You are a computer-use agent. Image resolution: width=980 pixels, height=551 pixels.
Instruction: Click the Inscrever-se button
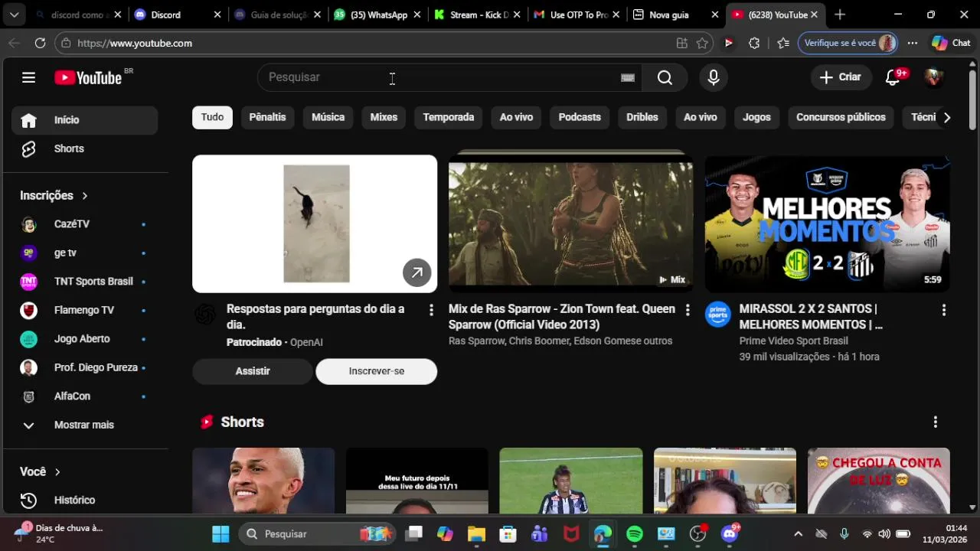click(376, 371)
